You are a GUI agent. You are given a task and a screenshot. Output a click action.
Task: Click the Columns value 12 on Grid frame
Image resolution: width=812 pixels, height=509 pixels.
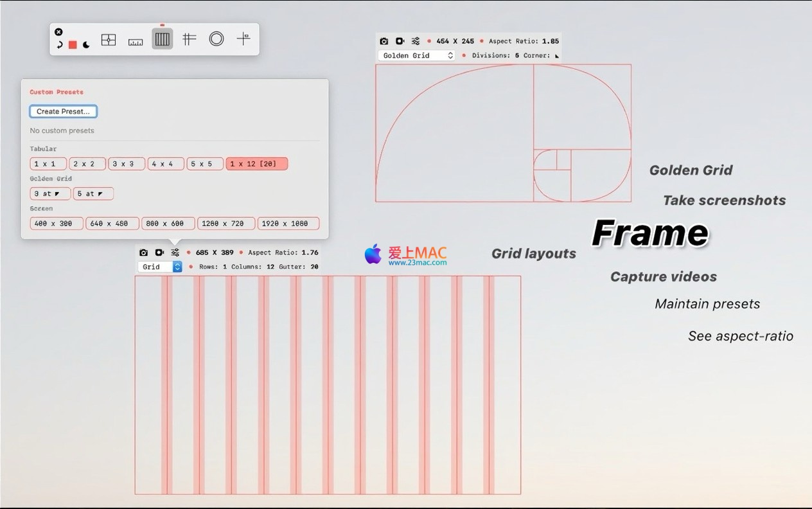(270, 267)
